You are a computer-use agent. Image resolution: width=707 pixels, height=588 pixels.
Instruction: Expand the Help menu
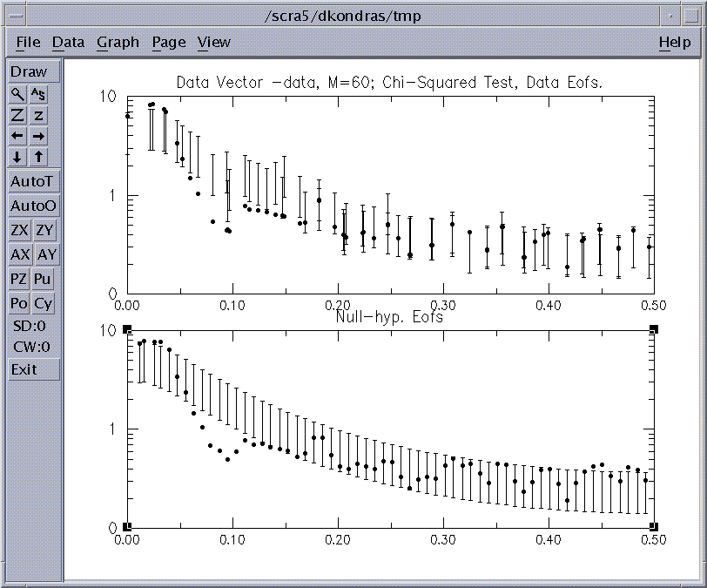tap(674, 42)
